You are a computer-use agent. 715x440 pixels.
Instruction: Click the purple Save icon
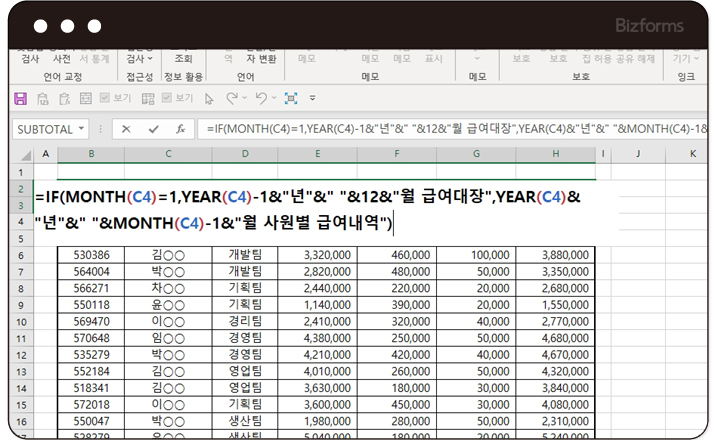(x=20, y=98)
